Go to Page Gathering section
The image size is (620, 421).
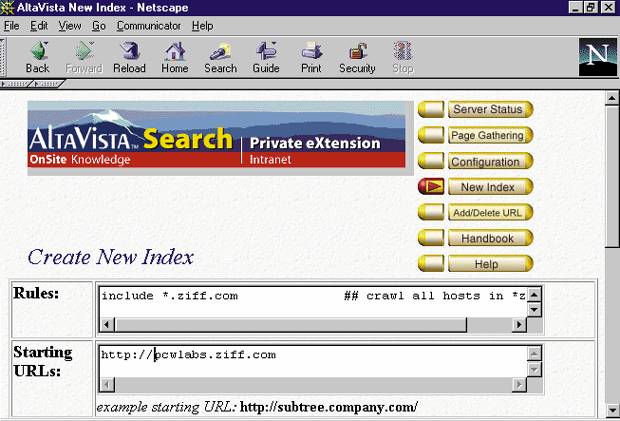coord(487,135)
